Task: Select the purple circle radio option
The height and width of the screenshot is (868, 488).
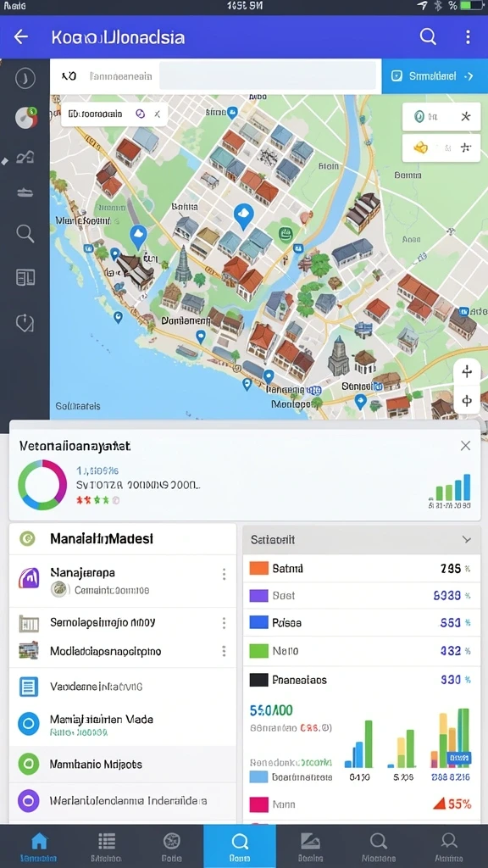Action: [x=28, y=800]
